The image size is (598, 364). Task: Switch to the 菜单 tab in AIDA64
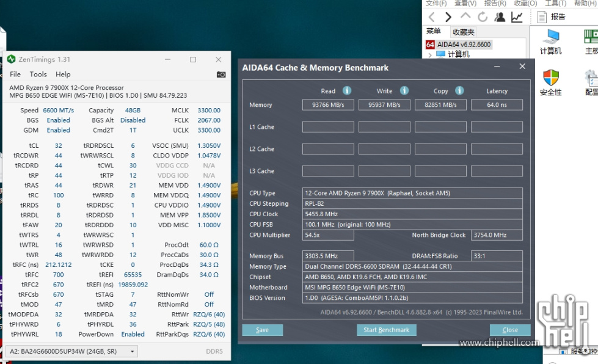tap(434, 31)
